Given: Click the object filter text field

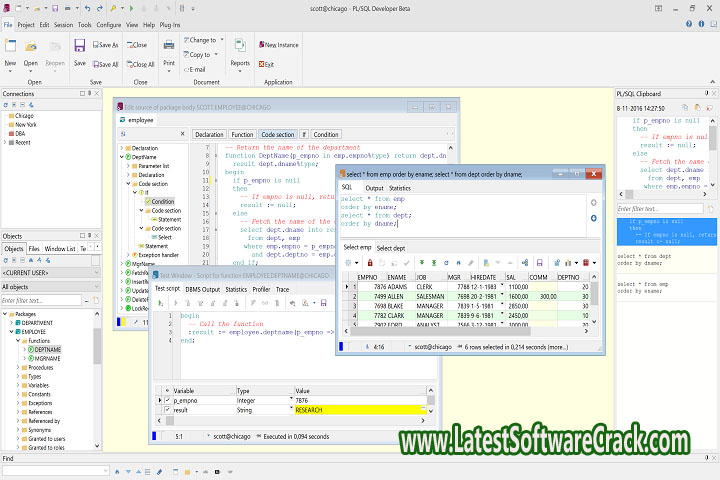Looking at the screenshot, I should click(x=41, y=300).
